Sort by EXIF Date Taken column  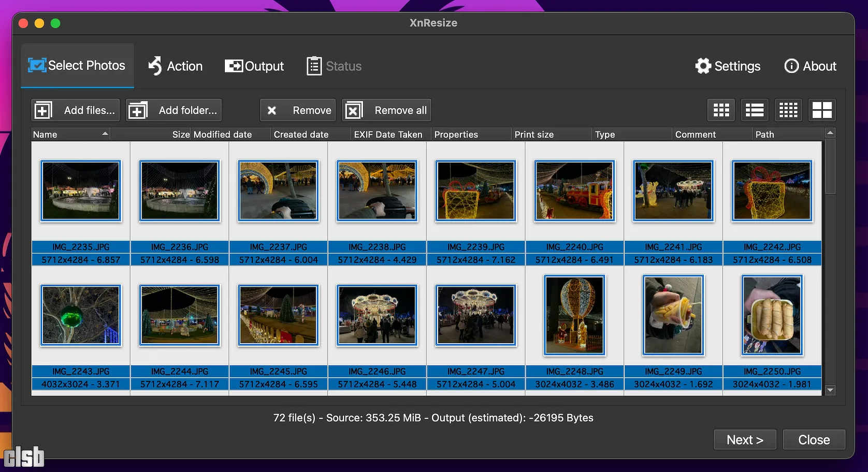click(388, 135)
